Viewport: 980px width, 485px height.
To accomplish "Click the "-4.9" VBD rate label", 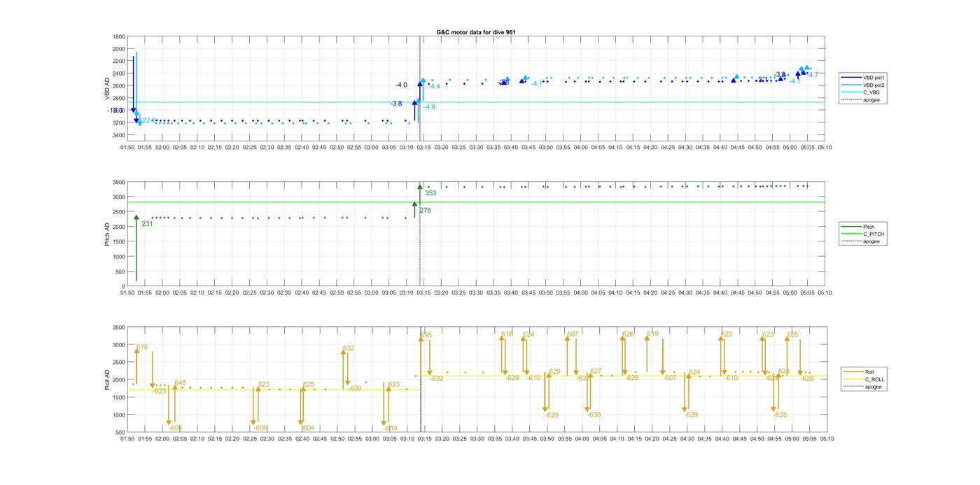I will coord(430,107).
